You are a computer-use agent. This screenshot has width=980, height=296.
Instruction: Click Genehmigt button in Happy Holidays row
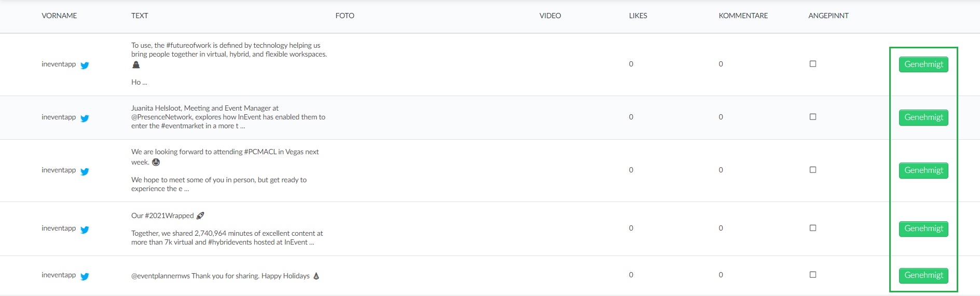click(x=923, y=275)
